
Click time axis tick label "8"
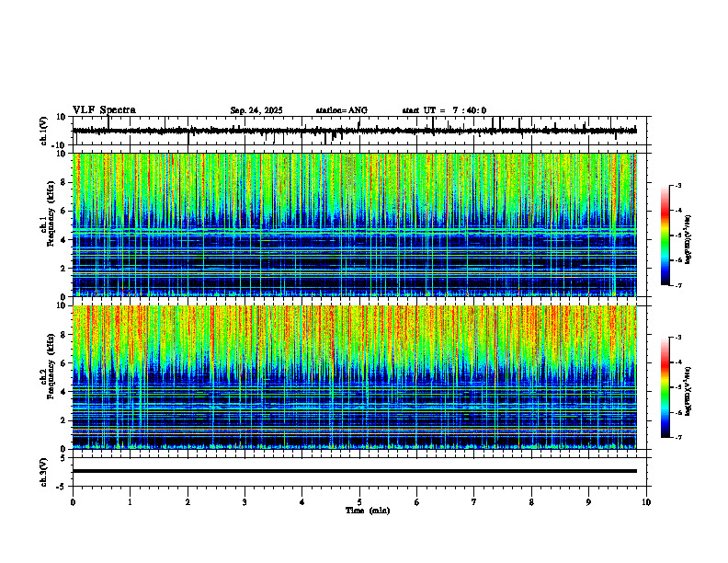coord(531,502)
